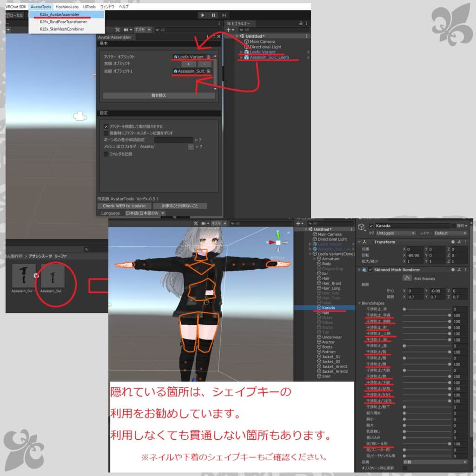The image size is (476, 476).
Task: Click the 出来ること出来ないこと button
Action: 179,206
